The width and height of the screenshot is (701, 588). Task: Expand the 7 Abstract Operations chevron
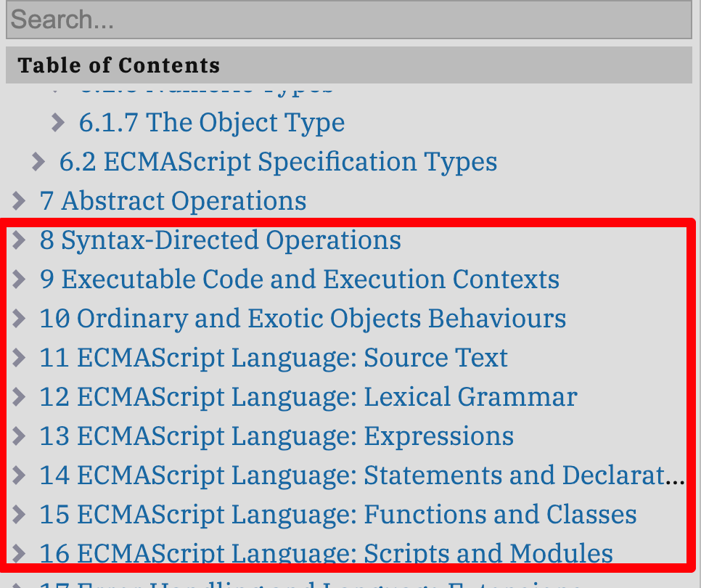tap(19, 201)
